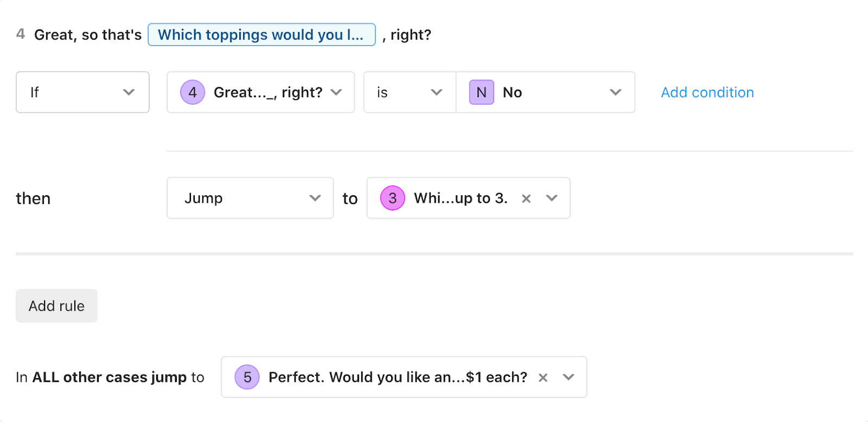The image size is (868, 422).
Task: Open the No answer value dropdown
Action: click(x=545, y=92)
